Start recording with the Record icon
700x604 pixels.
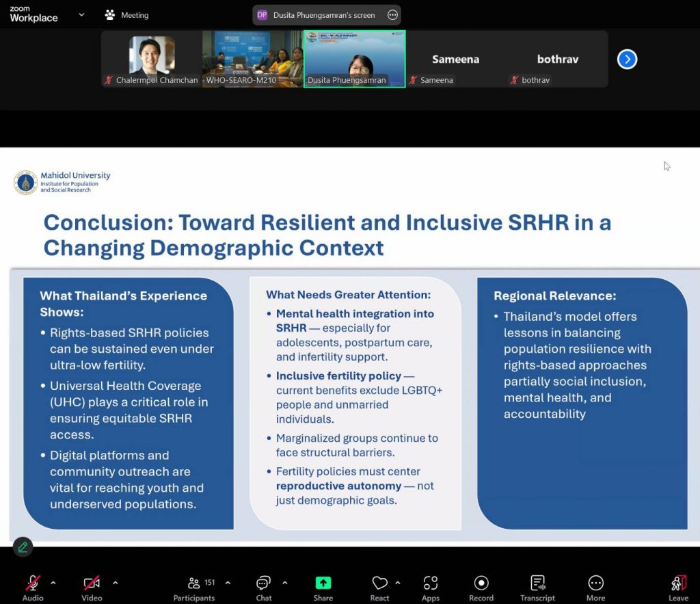coord(481,583)
